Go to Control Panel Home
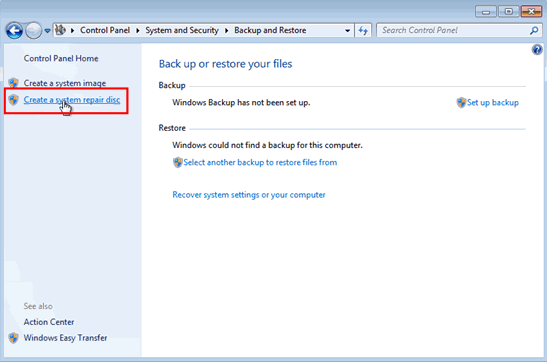Image resolution: width=547 pixels, height=362 pixels. click(61, 58)
